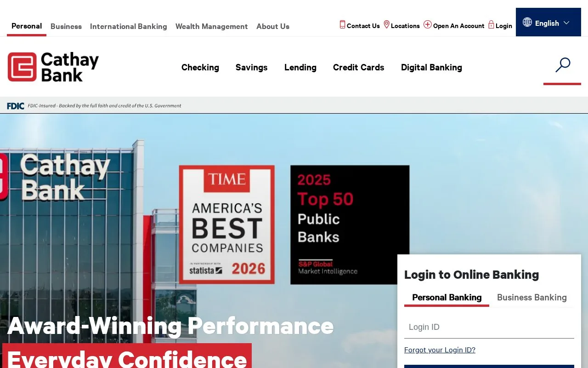Open the Digital Banking menu

(x=431, y=67)
